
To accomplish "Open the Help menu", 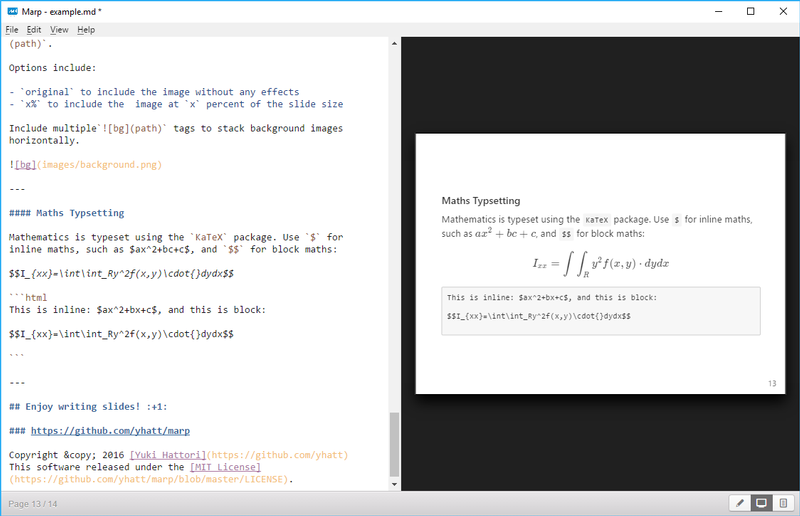I will [x=86, y=30].
